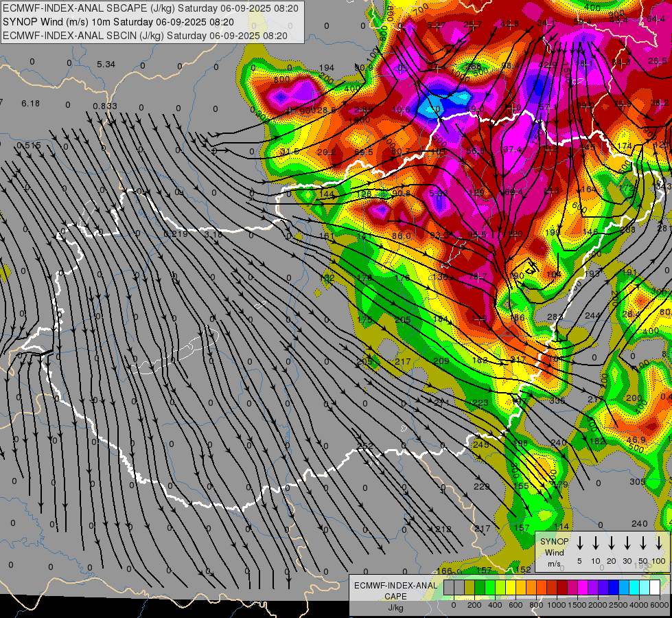Pick the dark red CAPE legend swatch
Viewport: 672px width, 618px height.
[x=562, y=588]
